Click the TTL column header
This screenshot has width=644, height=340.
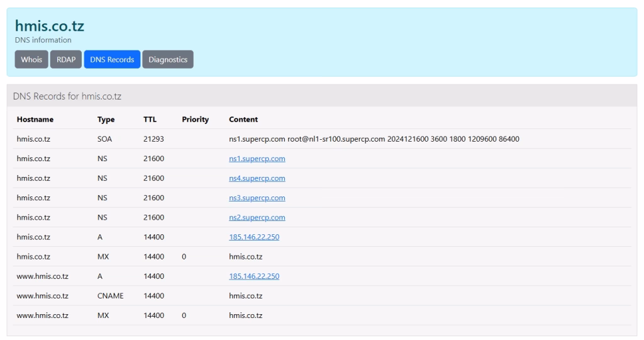[150, 119]
